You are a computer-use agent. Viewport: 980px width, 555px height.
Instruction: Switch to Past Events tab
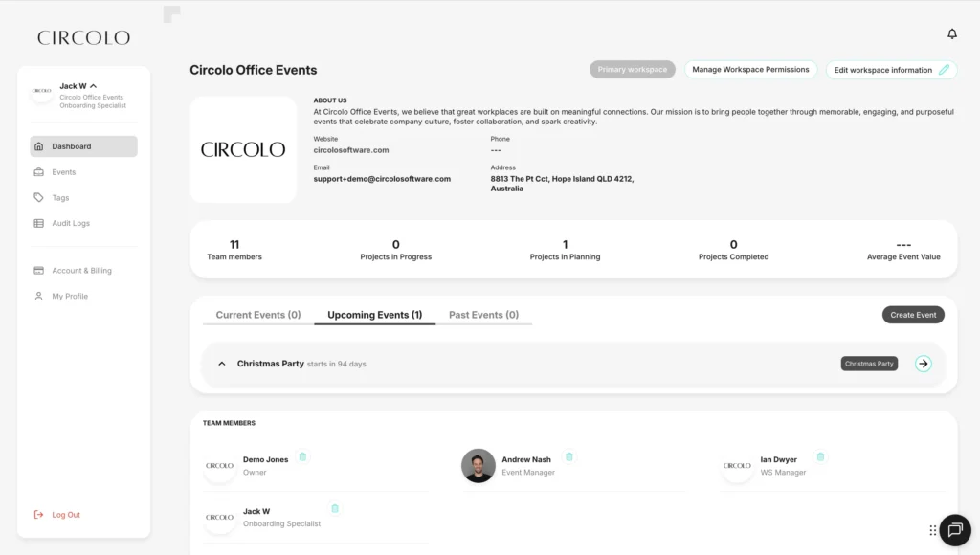(483, 315)
